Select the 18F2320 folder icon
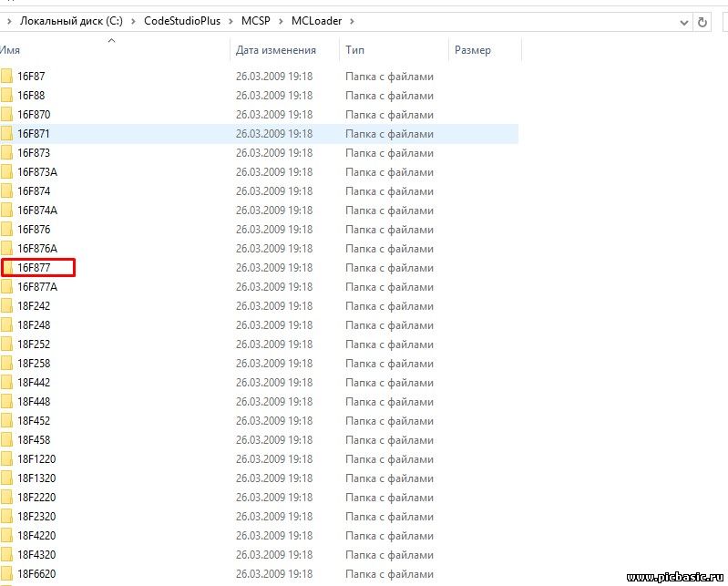 coord(6,517)
